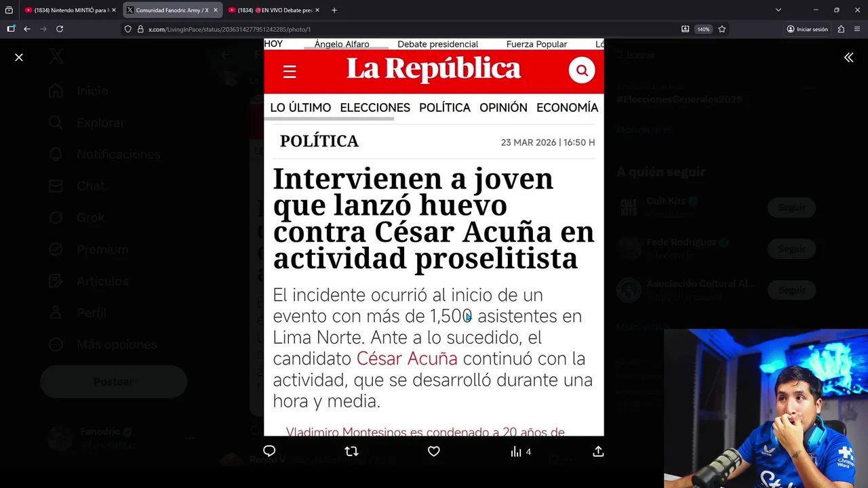Image resolution: width=868 pixels, height=488 pixels.
Task: Open the Fanodric account switcher
Action: [122, 439]
